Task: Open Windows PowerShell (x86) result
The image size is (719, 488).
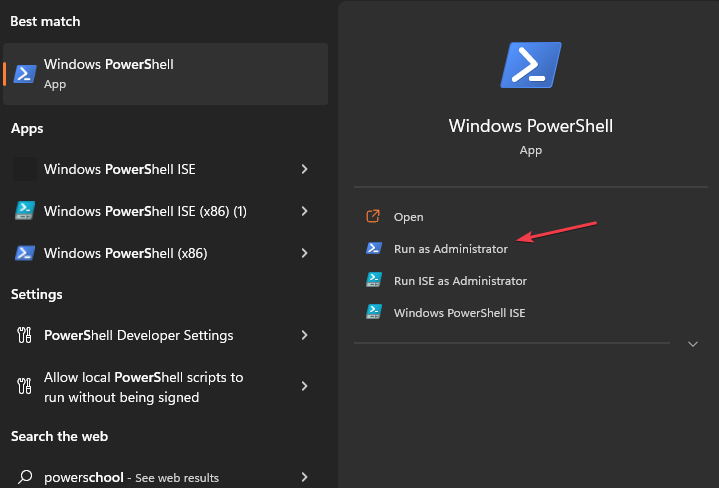Action: tap(166, 253)
